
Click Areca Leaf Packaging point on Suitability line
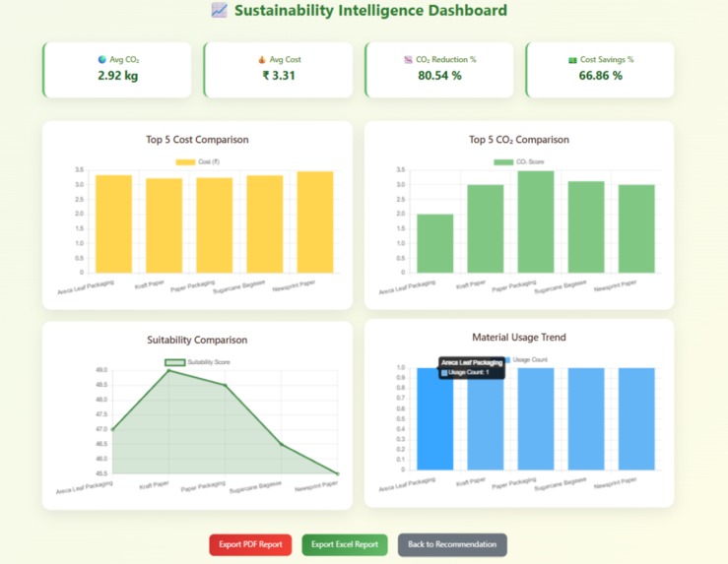[x=113, y=429]
